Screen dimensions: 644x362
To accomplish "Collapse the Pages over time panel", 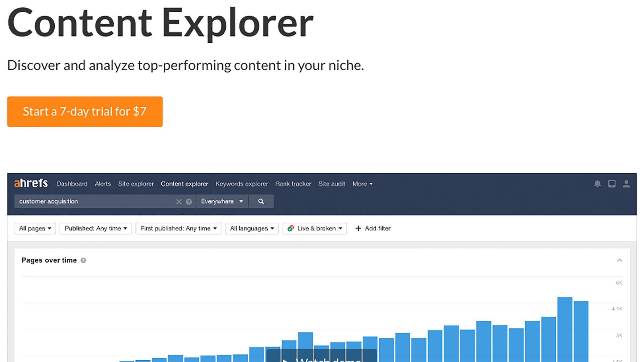I will point(620,260).
